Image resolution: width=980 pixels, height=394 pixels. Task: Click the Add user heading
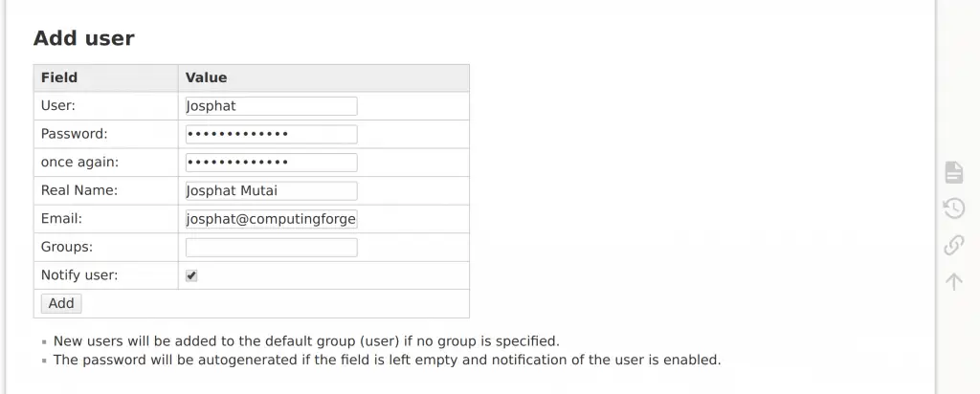(x=84, y=38)
